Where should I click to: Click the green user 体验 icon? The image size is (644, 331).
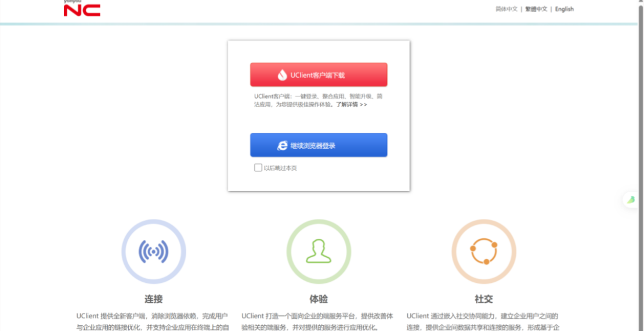(319, 251)
